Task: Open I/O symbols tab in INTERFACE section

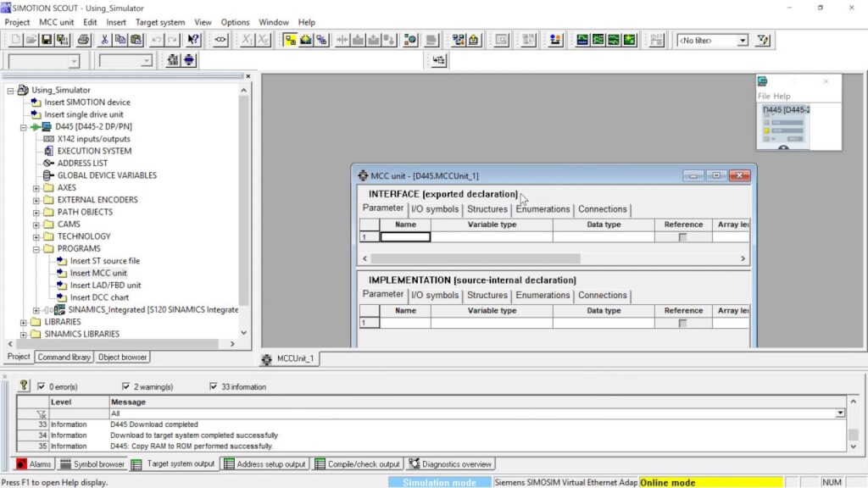Action: coord(435,209)
